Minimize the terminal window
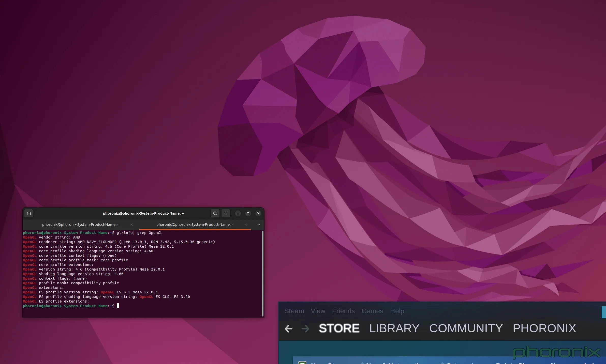Screen dimensions: 606x364 click(238, 213)
